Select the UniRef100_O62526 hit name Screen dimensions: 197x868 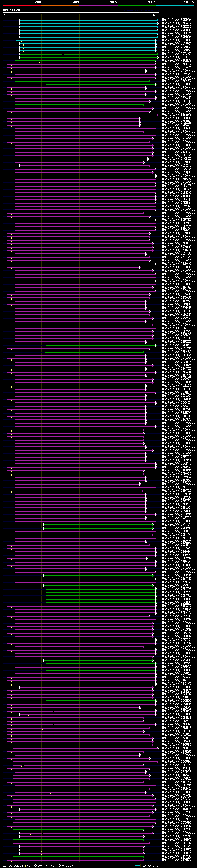[x=177, y=548]
